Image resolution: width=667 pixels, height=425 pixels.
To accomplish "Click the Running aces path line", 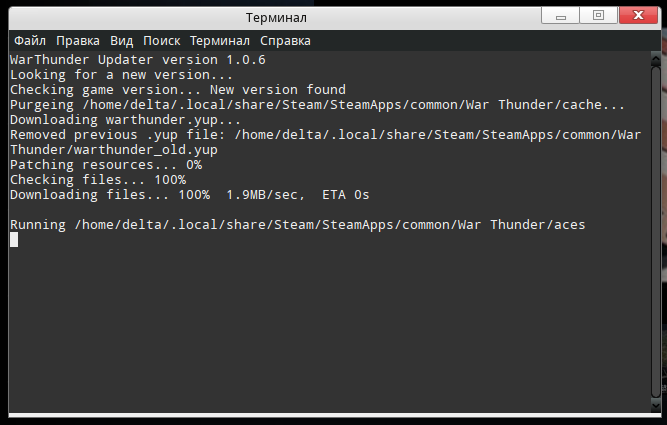I will tap(297, 225).
